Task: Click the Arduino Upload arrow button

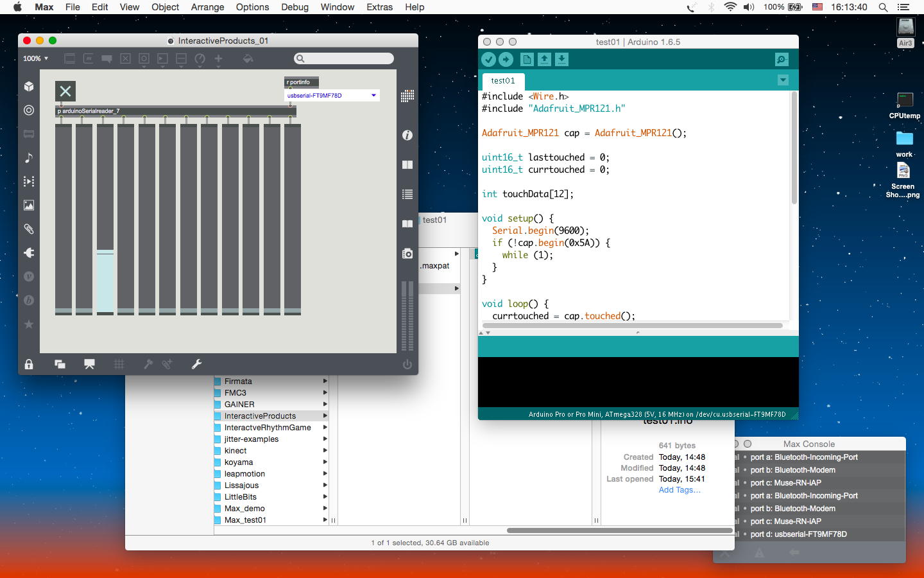Action: [x=506, y=60]
